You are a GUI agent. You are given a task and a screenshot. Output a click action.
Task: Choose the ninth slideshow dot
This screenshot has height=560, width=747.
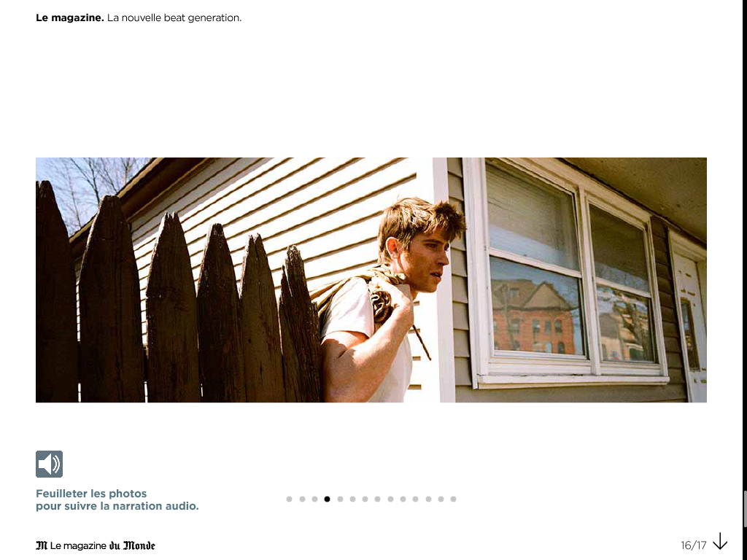(391, 499)
